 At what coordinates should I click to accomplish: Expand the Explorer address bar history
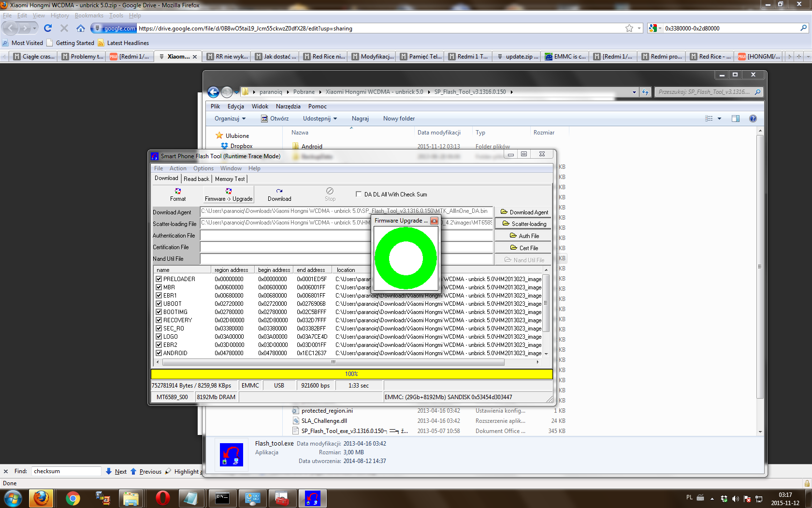click(x=634, y=92)
